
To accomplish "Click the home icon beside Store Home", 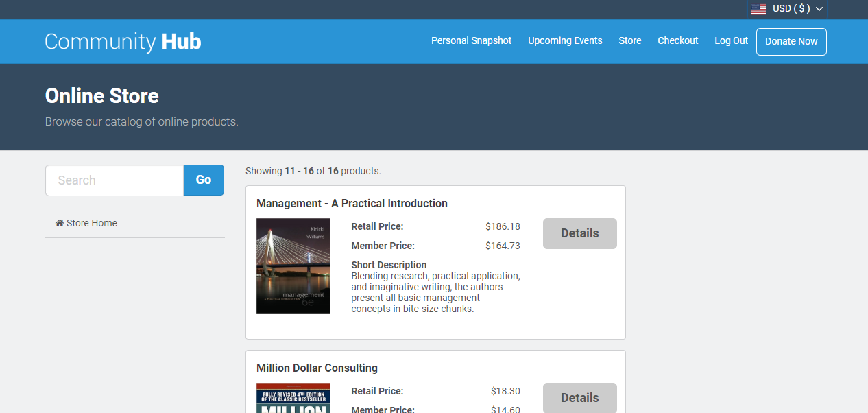I will pos(60,223).
